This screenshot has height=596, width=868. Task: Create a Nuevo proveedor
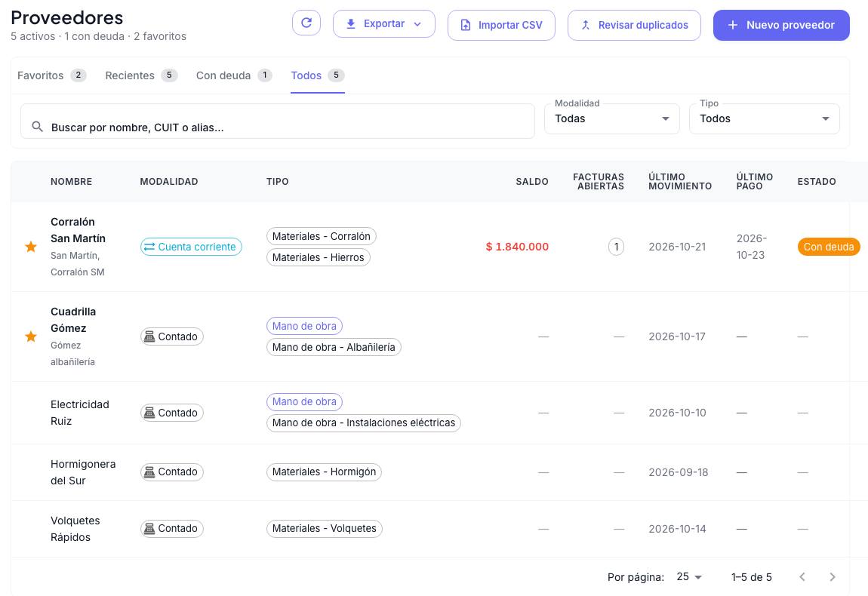[781, 25]
